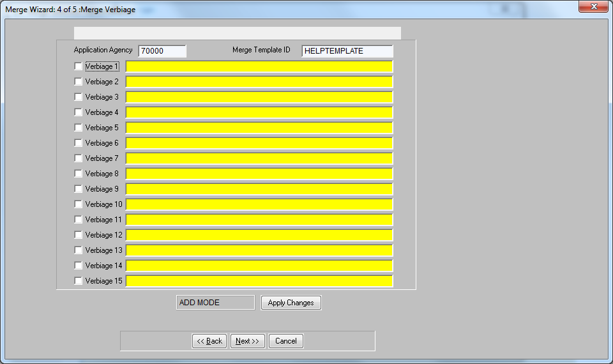
Task: Select the Verbiage 12 checkbox
Action: tap(78, 235)
